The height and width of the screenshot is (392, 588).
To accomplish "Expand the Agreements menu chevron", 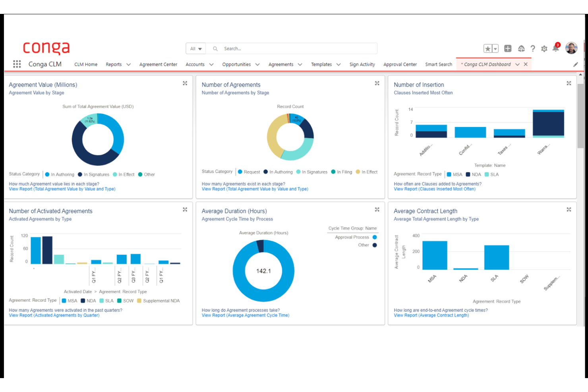I will point(300,64).
